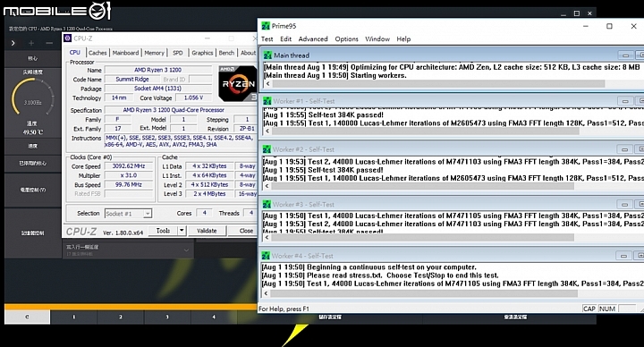Switch to the Memory tab in CPU-Z
The width and height of the screenshot is (644, 347).
point(155,53)
